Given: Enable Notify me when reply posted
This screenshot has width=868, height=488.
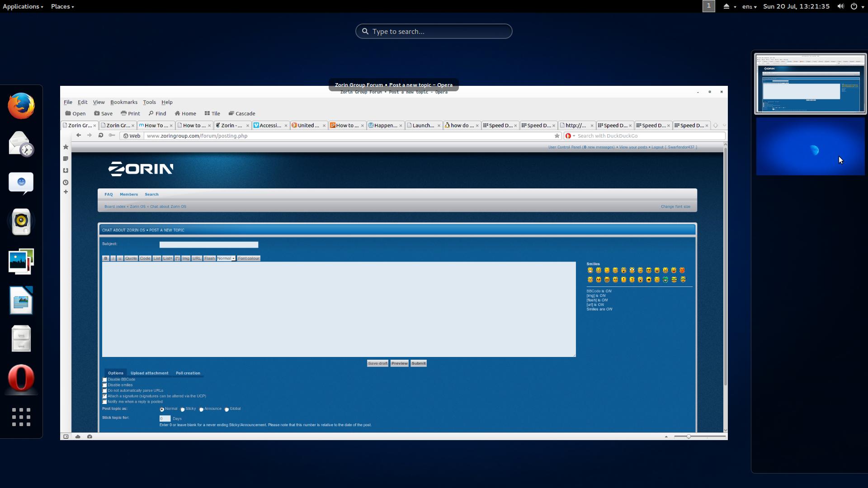Looking at the screenshot, I should pyautogui.click(x=104, y=402).
